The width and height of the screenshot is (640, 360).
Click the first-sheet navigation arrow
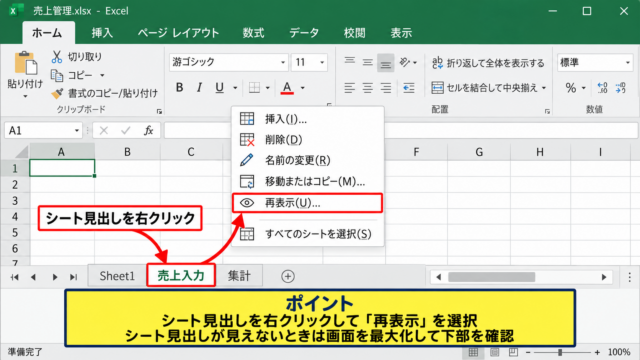click(15, 277)
